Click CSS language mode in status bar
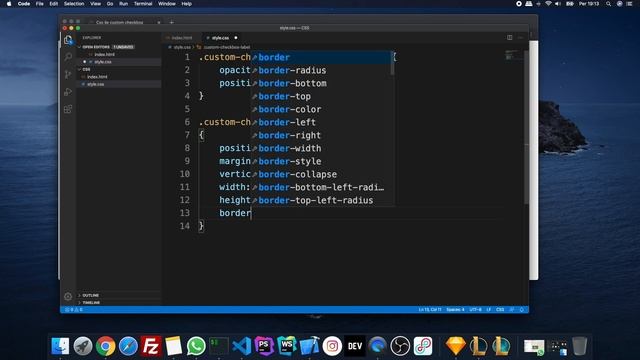This screenshot has height=360, width=640. click(500, 310)
